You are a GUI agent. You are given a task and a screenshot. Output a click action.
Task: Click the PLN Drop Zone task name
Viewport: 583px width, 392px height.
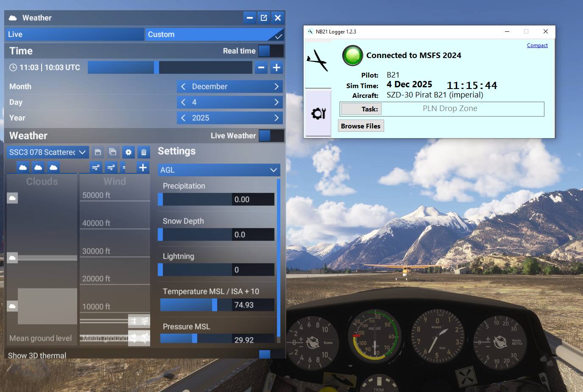pyautogui.click(x=450, y=108)
